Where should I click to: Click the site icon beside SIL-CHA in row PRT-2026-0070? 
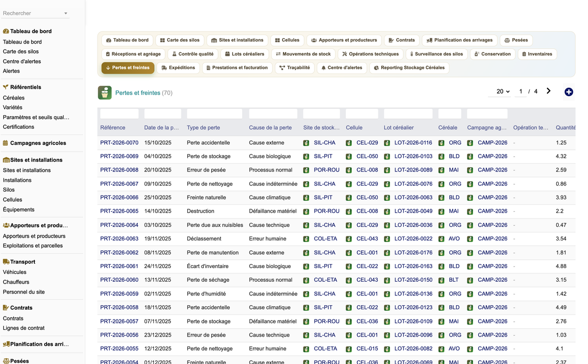coord(306,143)
